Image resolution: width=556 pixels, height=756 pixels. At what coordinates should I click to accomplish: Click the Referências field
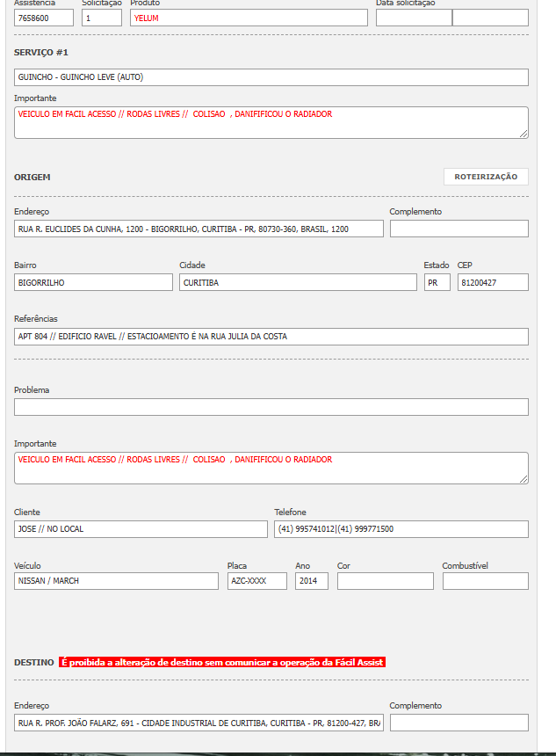pos(271,337)
